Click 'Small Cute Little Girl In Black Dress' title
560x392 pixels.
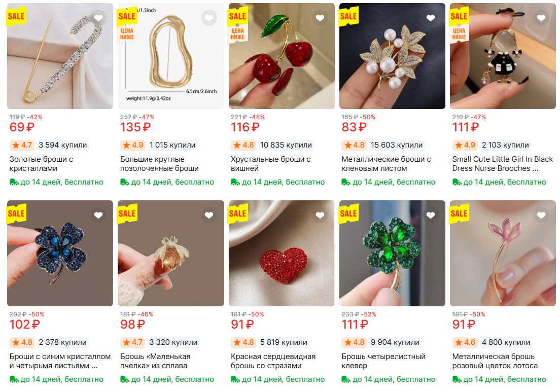tap(501, 164)
